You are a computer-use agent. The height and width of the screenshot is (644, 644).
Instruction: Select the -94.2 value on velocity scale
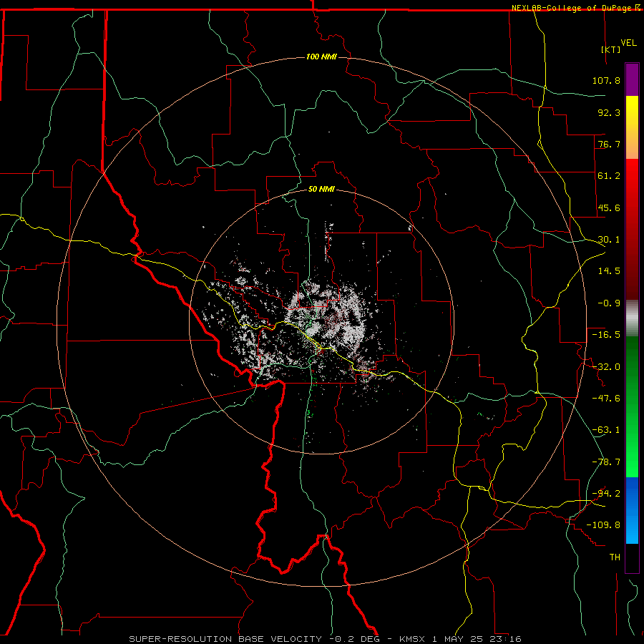coord(606,494)
